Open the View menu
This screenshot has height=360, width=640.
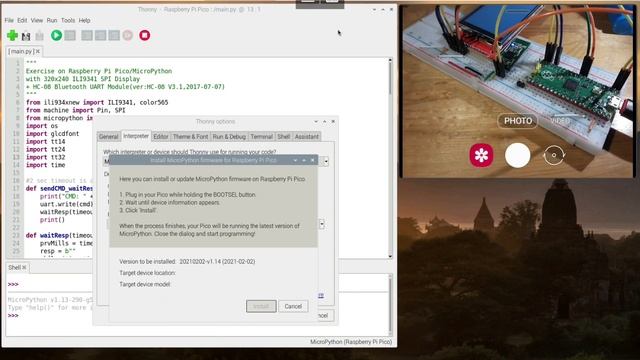(x=37, y=20)
